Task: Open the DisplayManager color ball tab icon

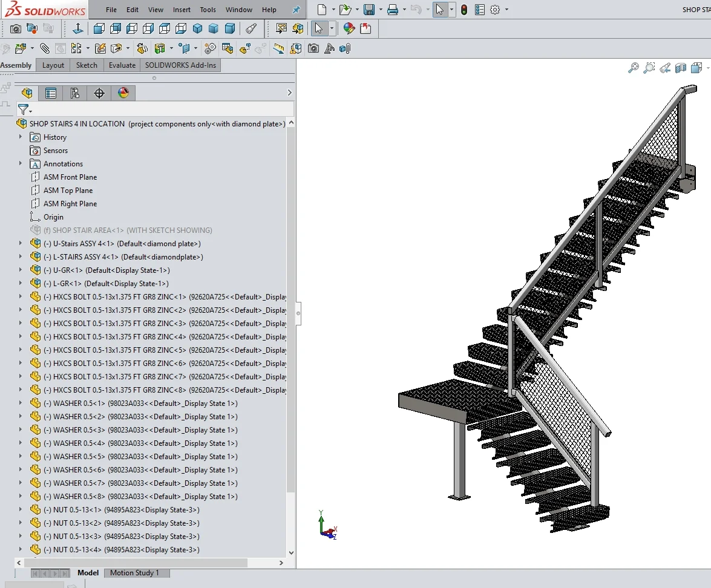Action: click(x=123, y=93)
